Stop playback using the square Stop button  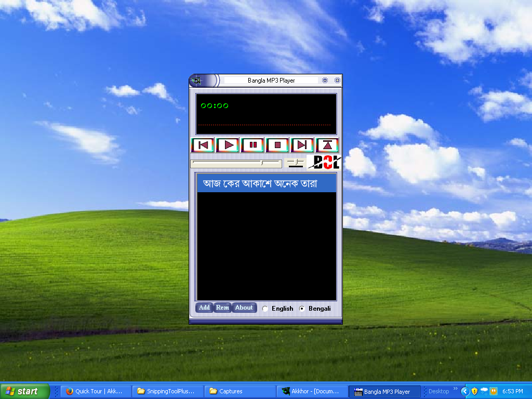277,145
